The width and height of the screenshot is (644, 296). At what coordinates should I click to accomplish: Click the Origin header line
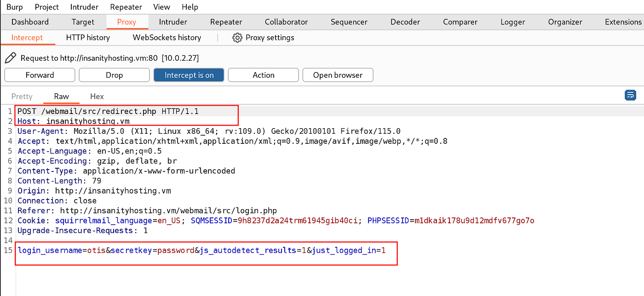[x=94, y=191]
